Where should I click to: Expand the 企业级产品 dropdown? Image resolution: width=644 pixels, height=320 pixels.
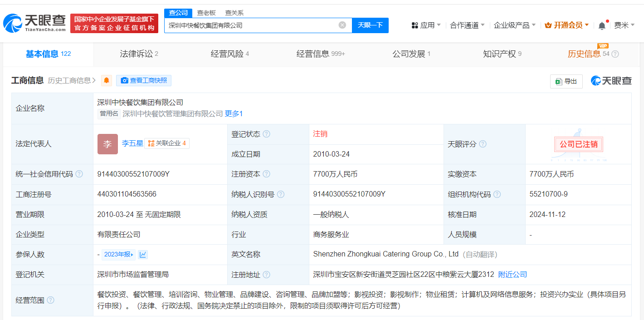(x=515, y=25)
